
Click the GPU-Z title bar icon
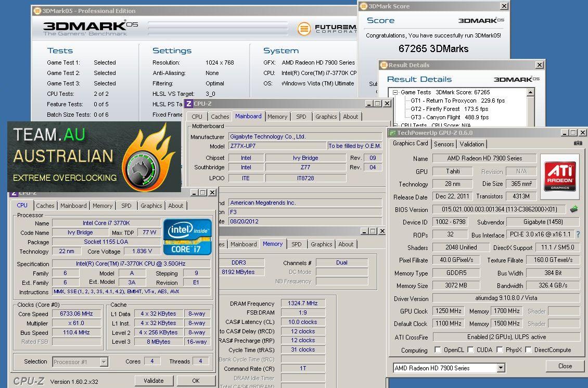point(393,132)
